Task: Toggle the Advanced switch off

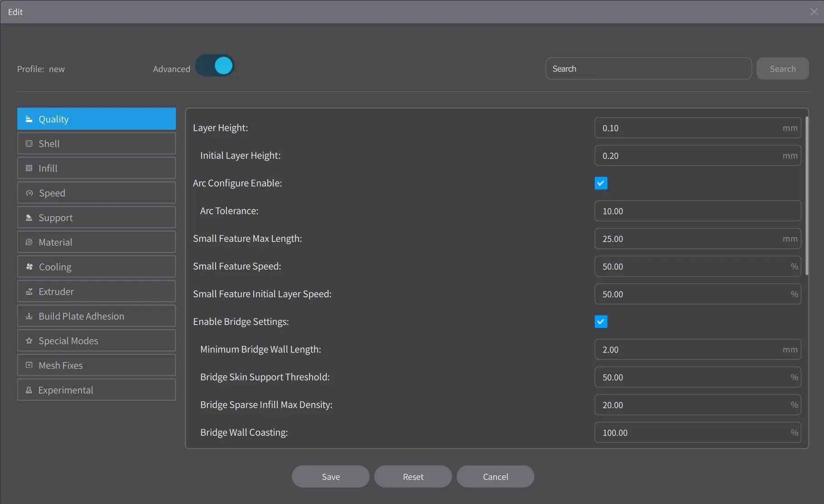Action: coord(215,66)
